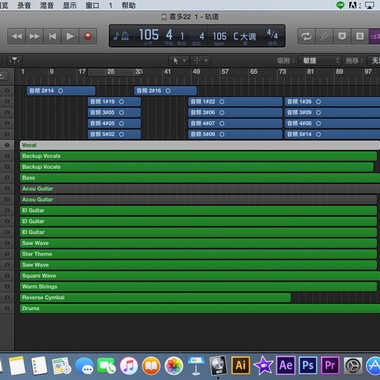Screen dimensions: 380x380
Task: Select the 音频 1#19 audio region
Action: [x=114, y=102]
